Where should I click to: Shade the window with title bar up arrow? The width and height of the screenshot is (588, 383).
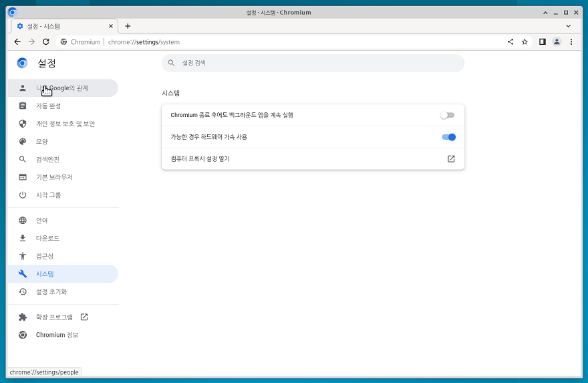coord(545,13)
